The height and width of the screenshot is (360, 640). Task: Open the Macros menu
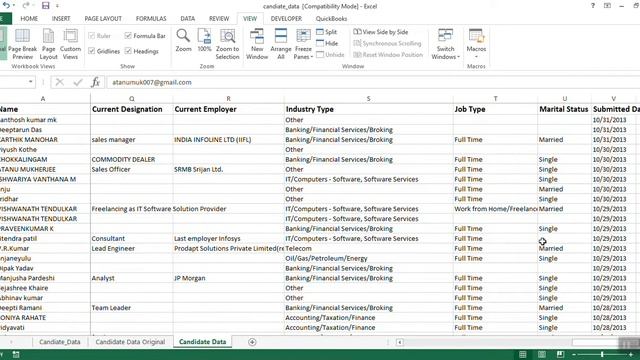476,43
